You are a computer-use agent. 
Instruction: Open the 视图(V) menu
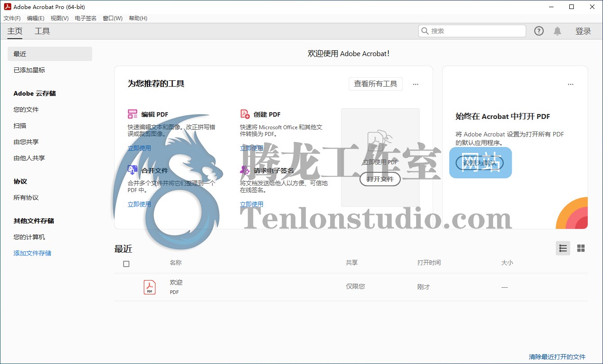pyautogui.click(x=59, y=18)
